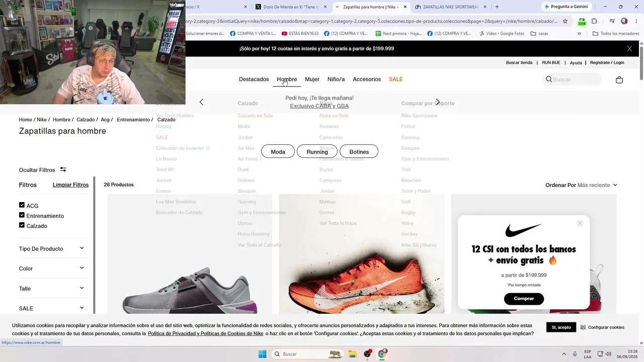The width and height of the screenshot is (644, 362).
Task: Switch to the 'Dosis De Mierda en X' tab
Action: (291, 7)
